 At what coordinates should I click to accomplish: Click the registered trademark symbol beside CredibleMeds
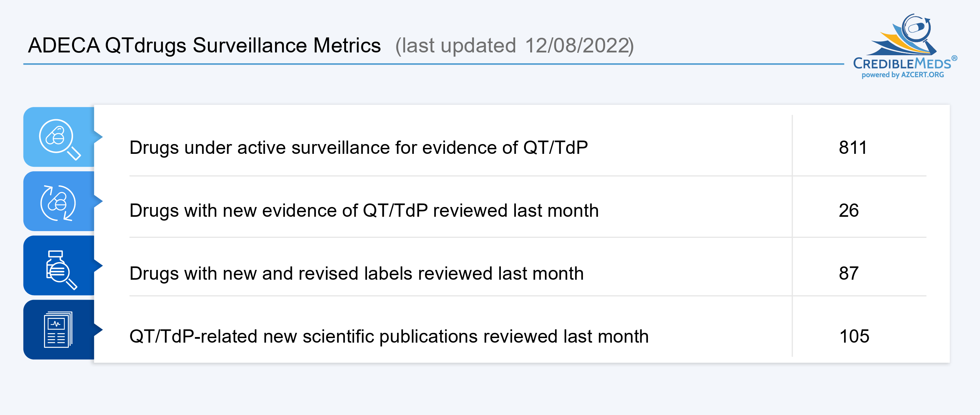point(954,58)
